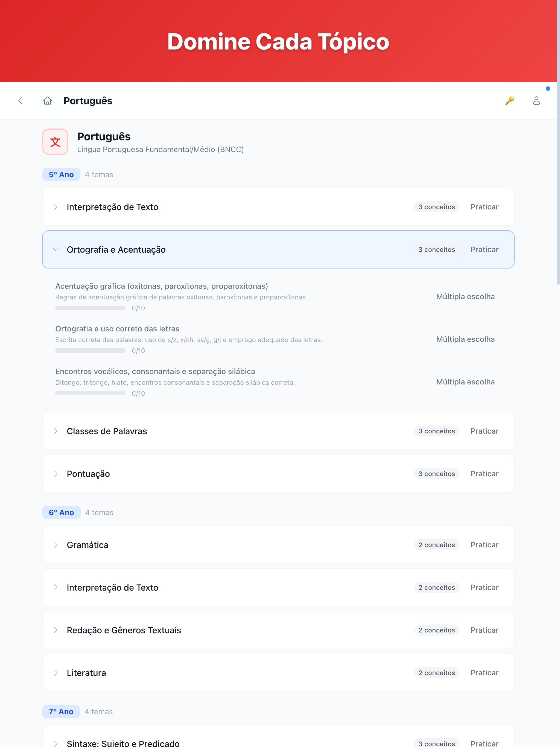Open the user profile icon
560x747 pixels.
point(536,101)
